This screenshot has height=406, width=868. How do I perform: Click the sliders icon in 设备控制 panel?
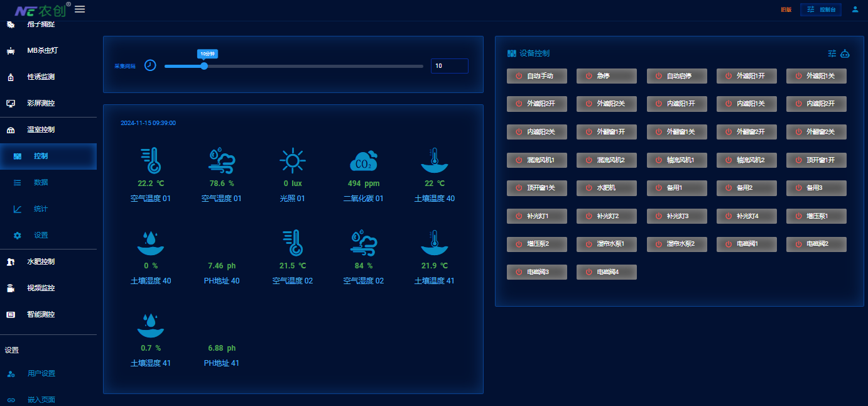[x=832, y=53]
